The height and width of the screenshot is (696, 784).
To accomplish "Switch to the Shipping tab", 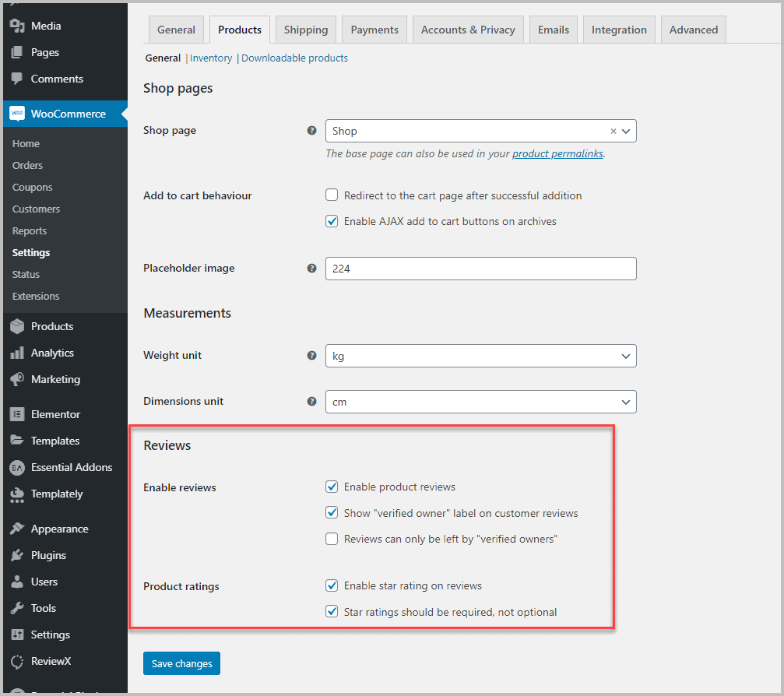I will [x=305, y=29].
